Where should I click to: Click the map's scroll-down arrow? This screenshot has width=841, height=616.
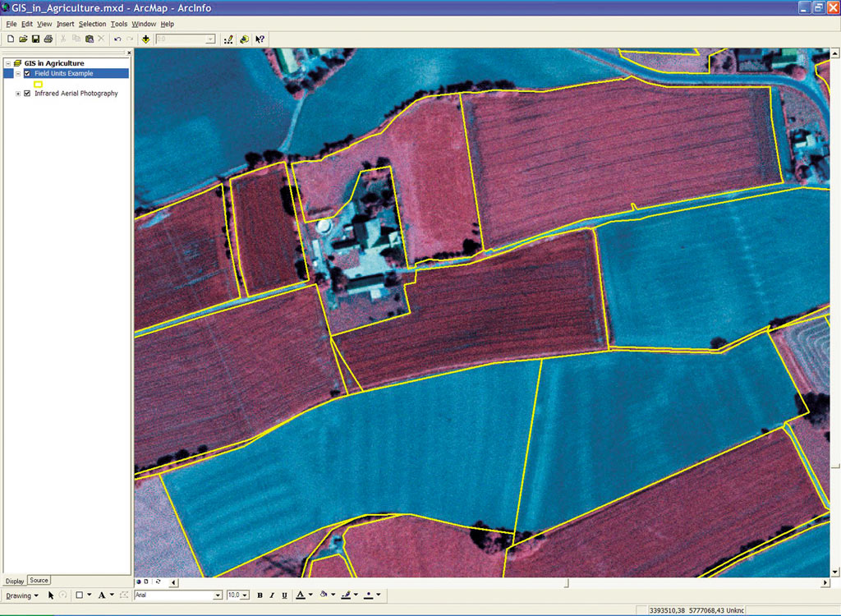coord(835,572)
